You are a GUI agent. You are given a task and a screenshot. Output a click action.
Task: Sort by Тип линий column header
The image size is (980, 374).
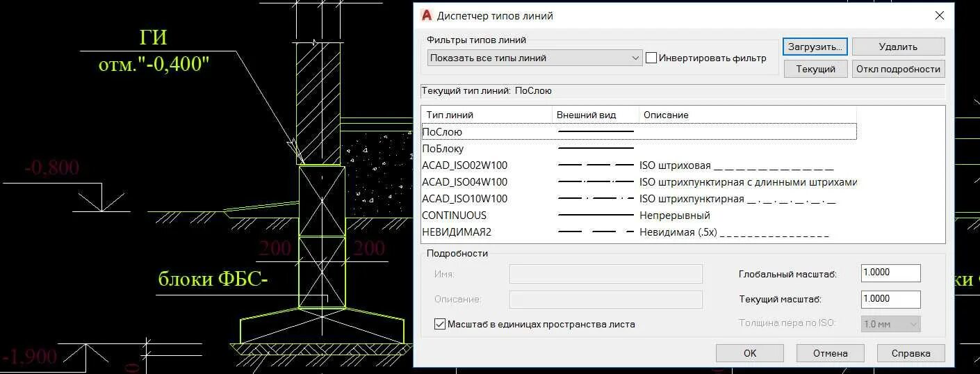(x=487, y=115)
